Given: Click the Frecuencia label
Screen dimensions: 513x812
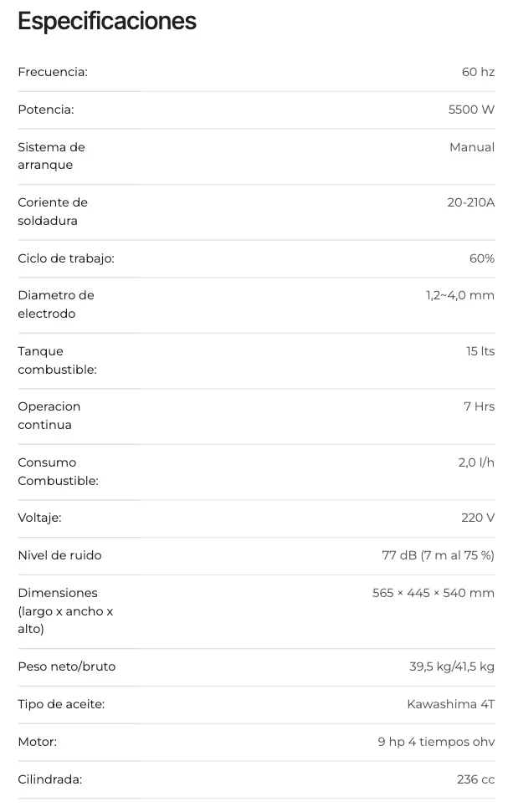Looking at the screenshot, I should point(53,72).
